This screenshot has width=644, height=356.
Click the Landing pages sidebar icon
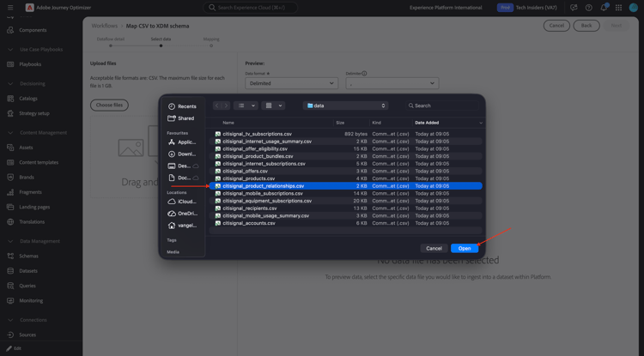(10, 207)
